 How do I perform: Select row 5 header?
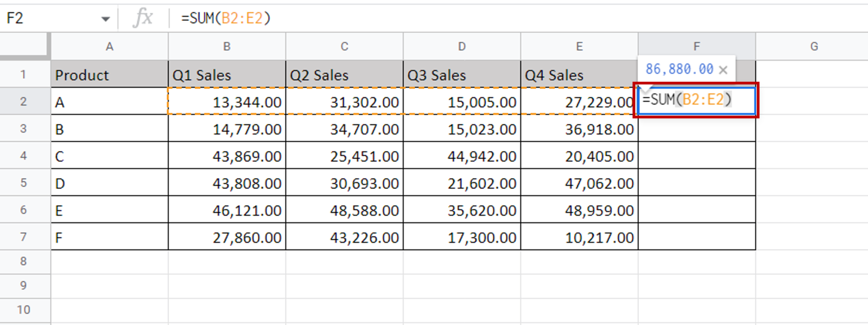pyautogui.click(x=25, y=183)
